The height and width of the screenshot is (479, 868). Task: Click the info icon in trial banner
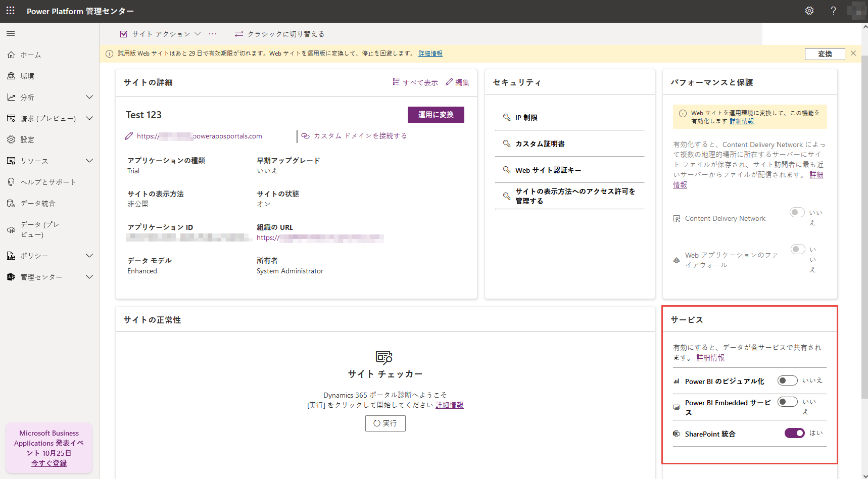click(109, 54)
